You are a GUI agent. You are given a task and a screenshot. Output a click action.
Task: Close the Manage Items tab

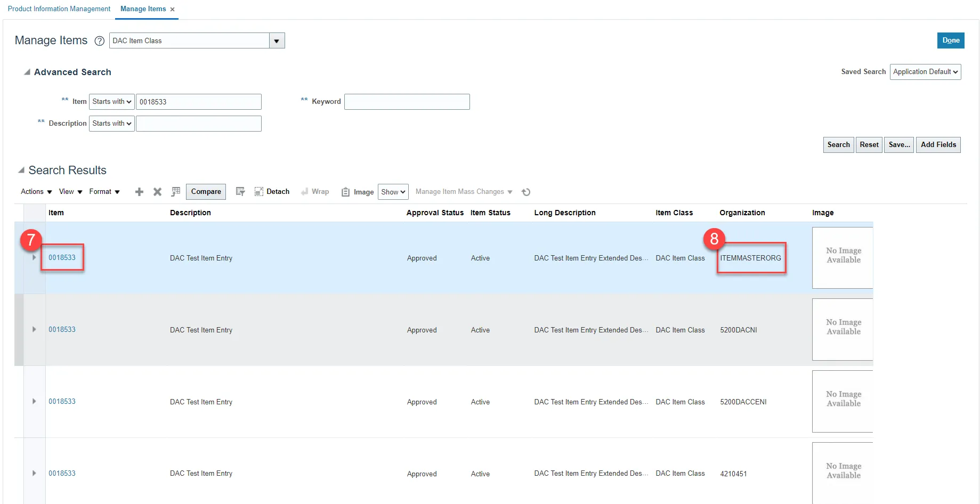tap(172, 10)
